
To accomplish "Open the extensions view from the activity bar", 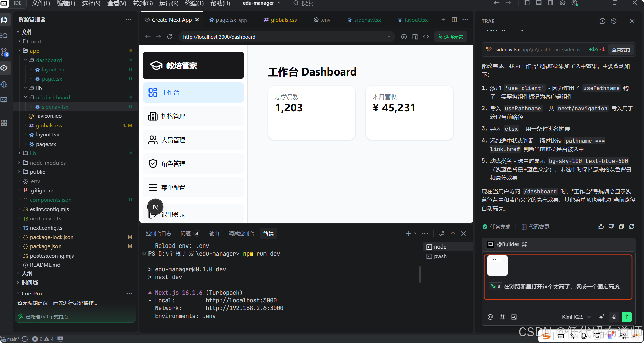I will (x=5, y=123).
